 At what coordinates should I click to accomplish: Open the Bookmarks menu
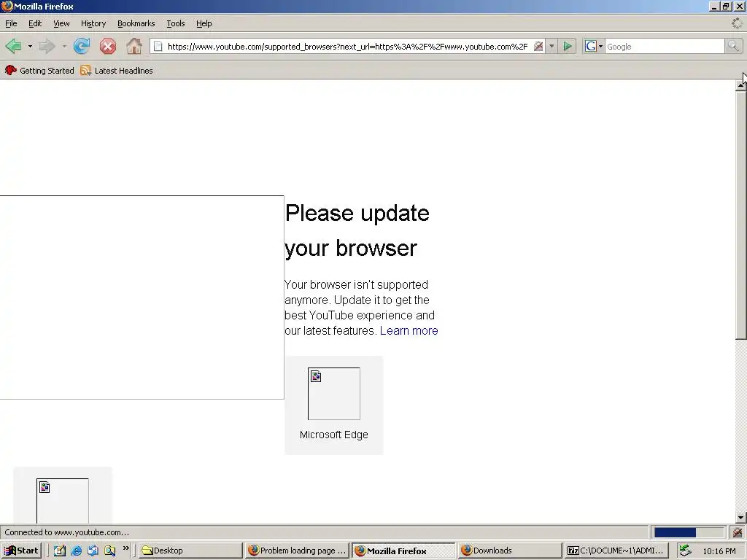(136, 23)
